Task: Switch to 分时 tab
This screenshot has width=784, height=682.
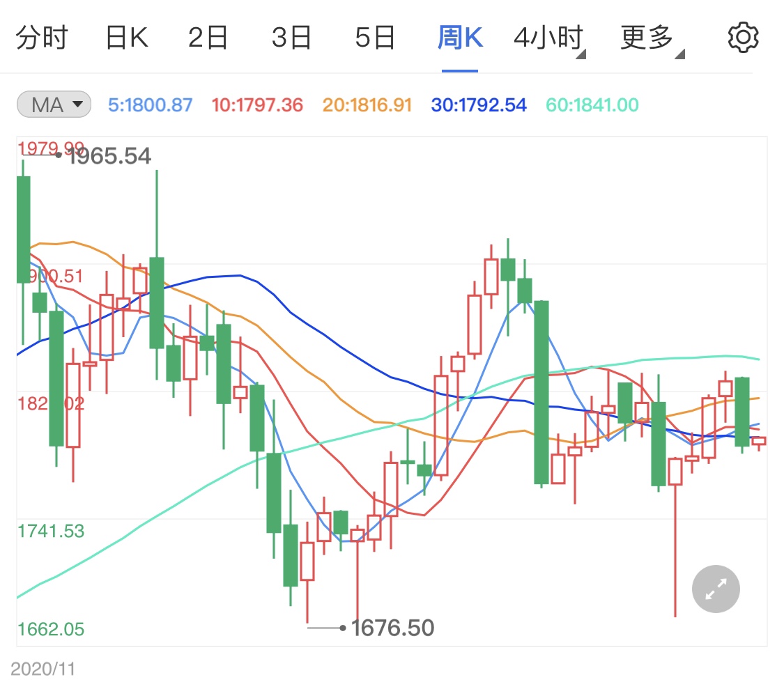Action: (x=42, y=38)
